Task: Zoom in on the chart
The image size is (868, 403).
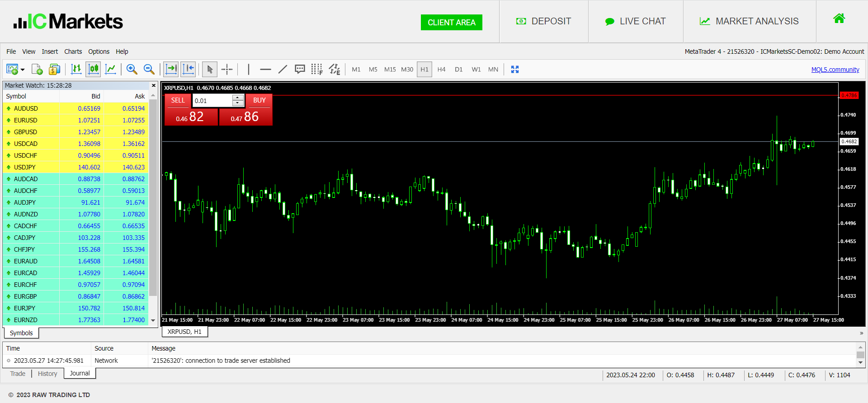Action: coord(132,69)
